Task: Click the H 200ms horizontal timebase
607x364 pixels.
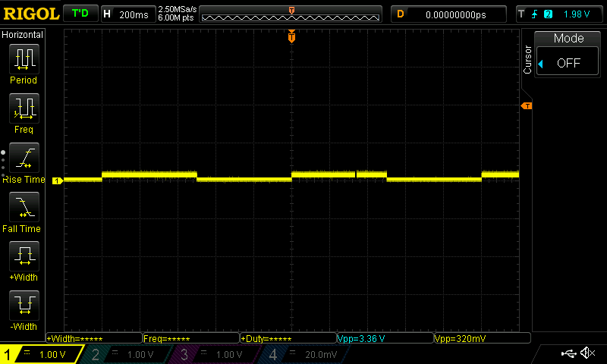Action: click(127, 14)
